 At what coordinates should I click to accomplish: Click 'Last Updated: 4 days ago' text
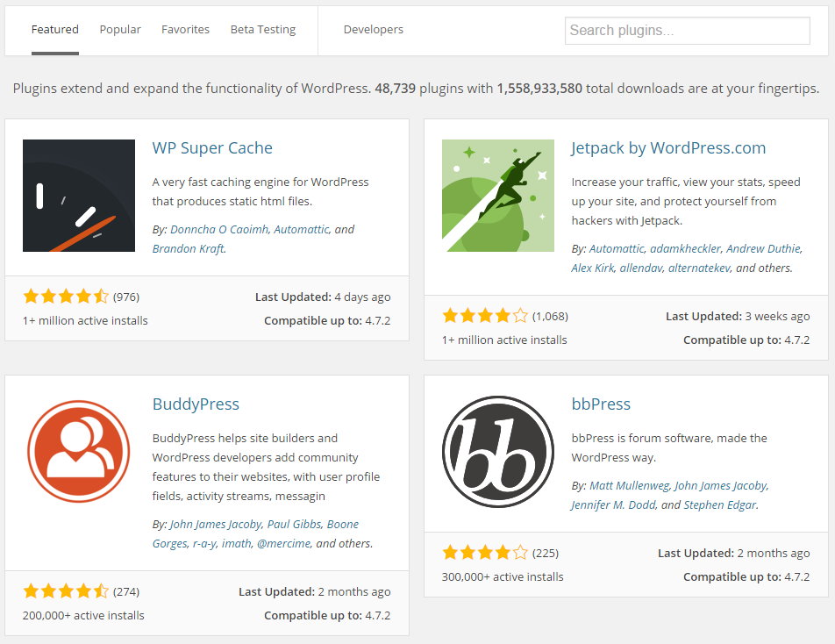point(323,297)
